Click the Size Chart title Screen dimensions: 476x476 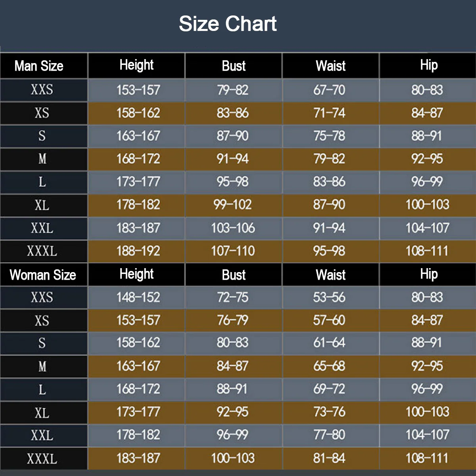pyautogui.click(x=228, y=24)
